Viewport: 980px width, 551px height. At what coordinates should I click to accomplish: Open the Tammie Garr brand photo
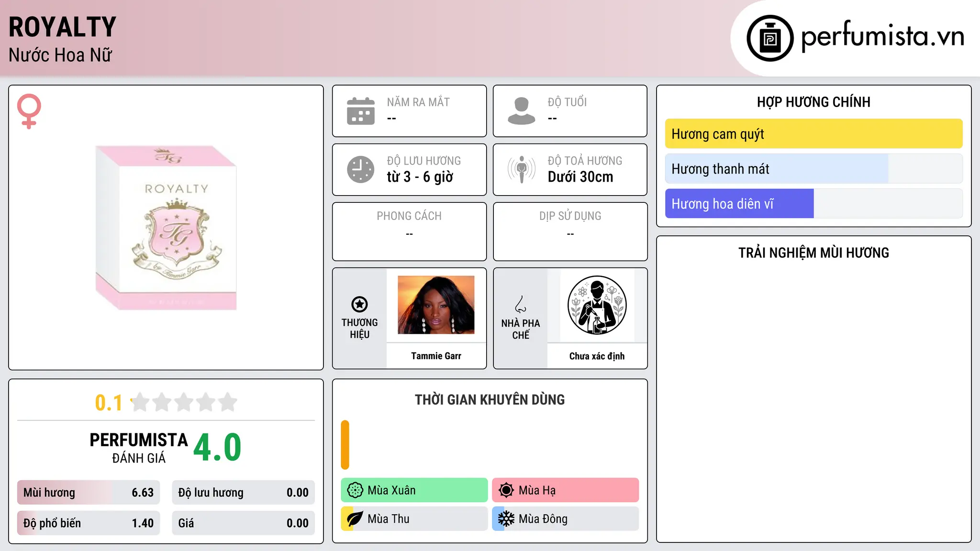click(436, 305)
